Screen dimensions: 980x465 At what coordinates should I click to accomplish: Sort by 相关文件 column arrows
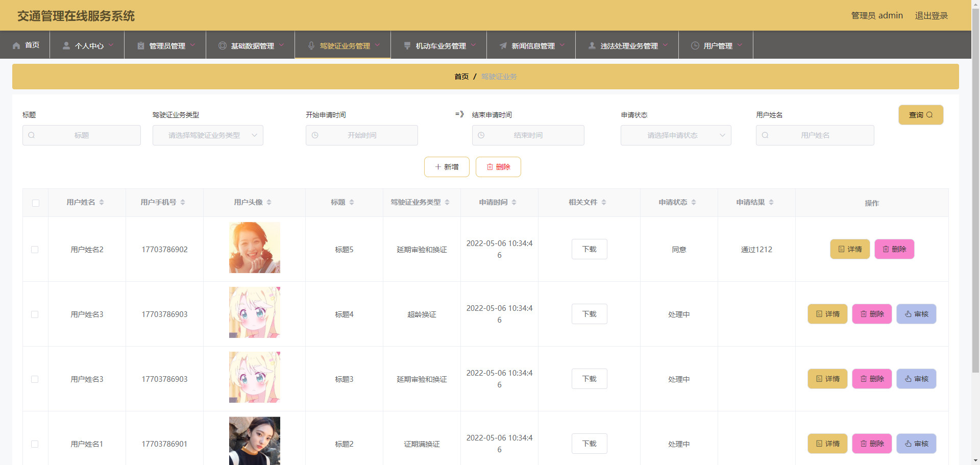pyautogui.click(x=604, y=202)
